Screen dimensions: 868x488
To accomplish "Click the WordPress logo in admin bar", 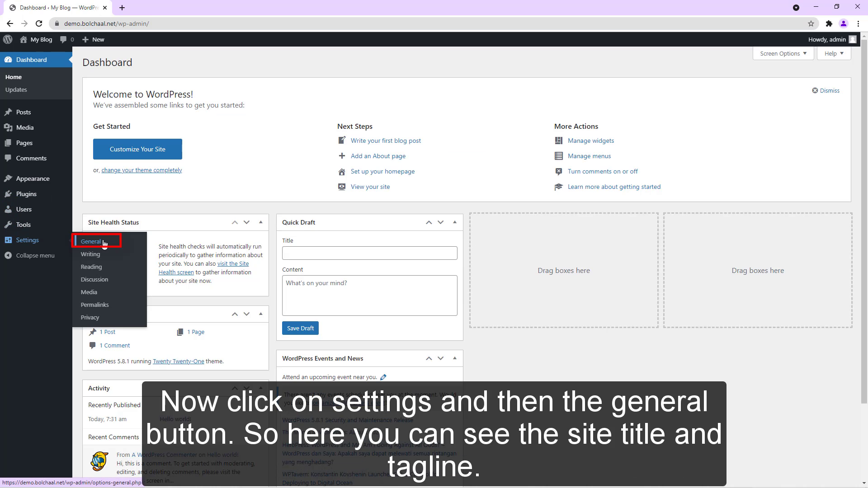I will click(8, 39).
